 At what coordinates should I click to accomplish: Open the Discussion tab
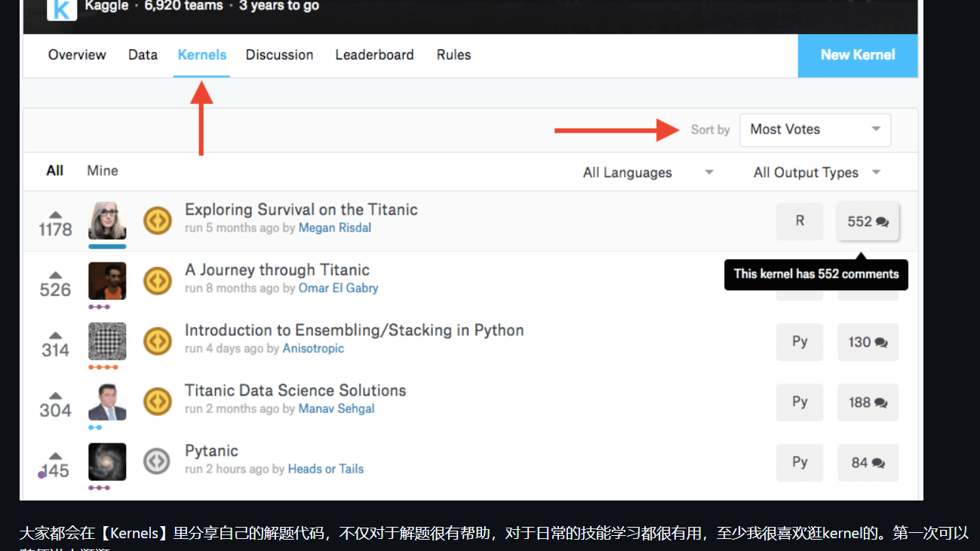[x=279, y=55]
